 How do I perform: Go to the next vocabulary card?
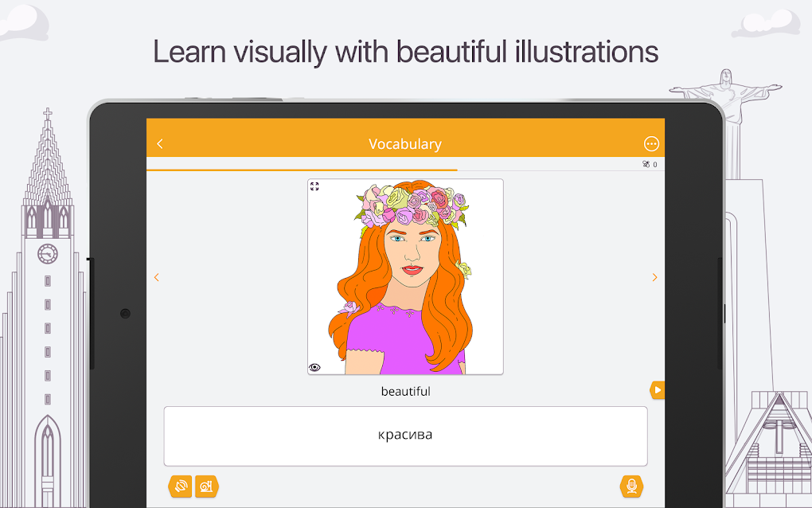click(654, 278)
